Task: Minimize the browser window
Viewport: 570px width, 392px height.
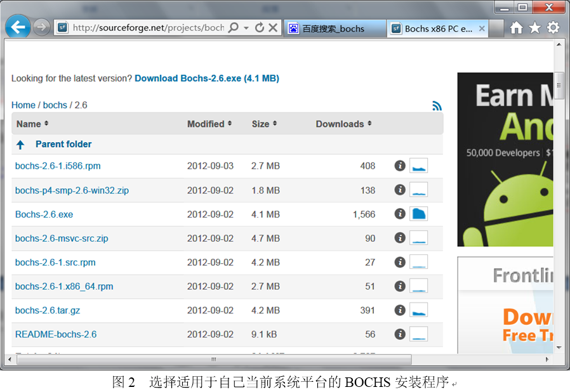Action: coord(505,7)
